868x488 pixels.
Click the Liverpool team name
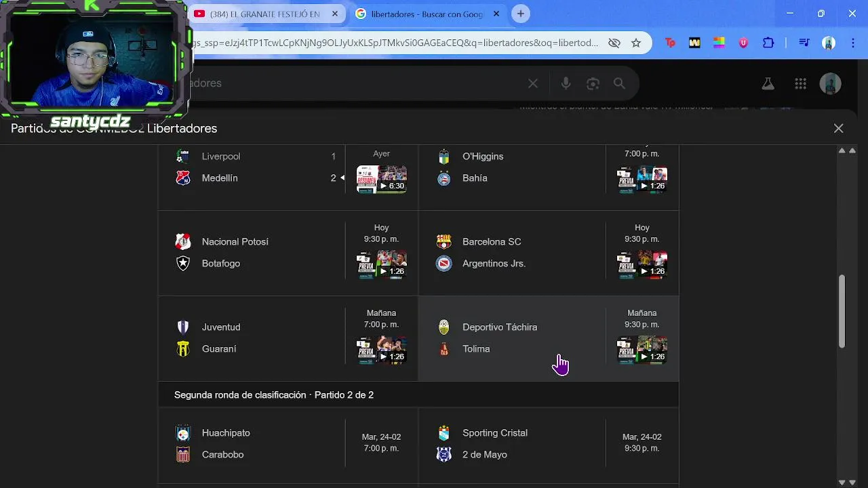221,156
